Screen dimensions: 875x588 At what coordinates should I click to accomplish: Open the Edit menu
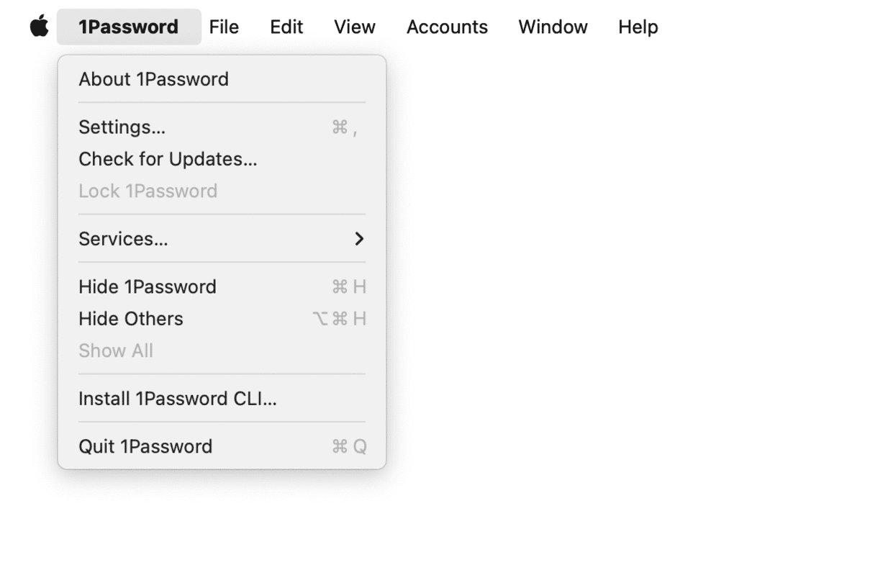click(286, 27)
